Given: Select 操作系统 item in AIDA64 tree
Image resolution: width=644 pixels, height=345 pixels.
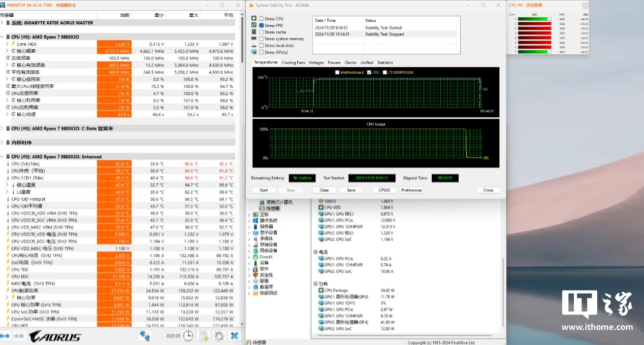Looking at the screenshot, I should [x=265, y=221].
